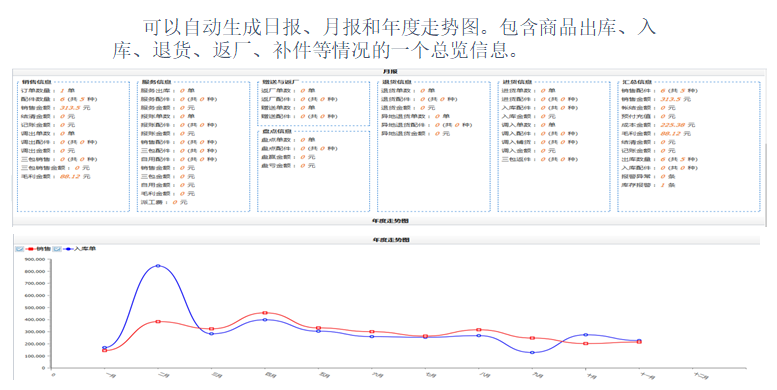Click the 派工费 row in 服务信息
The height and width of the screenshot is (390, 777).
click(164, 202)
